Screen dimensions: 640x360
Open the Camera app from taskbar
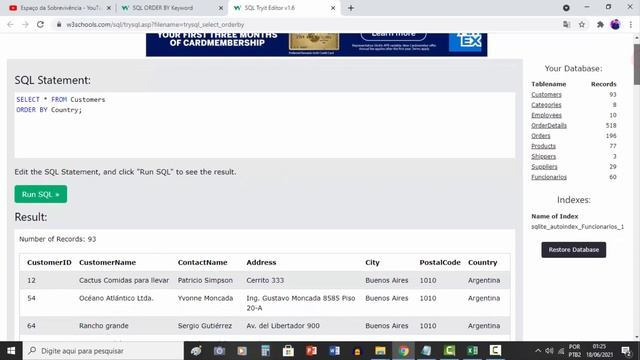pyautogui.click(x=219, y=351)
